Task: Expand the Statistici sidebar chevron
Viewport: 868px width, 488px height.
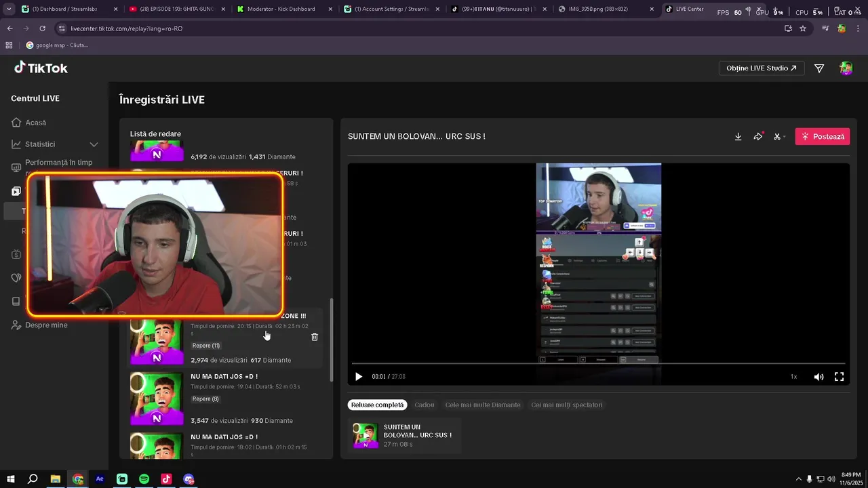Action: click(x=94, y=144)
